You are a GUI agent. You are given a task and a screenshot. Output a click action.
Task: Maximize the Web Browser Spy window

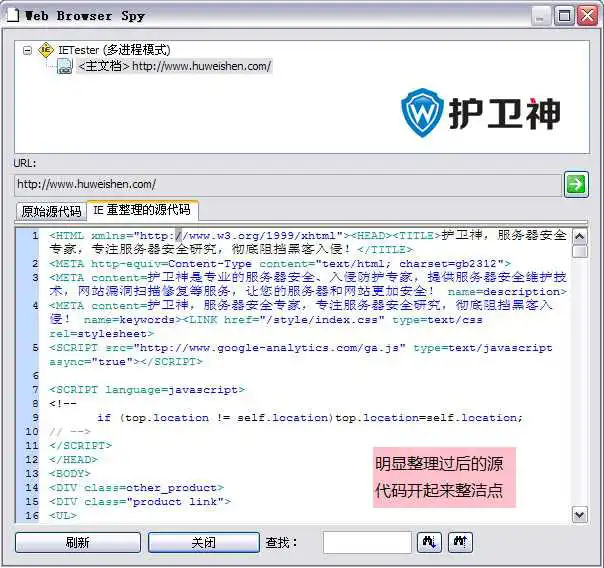click(564, 15)
